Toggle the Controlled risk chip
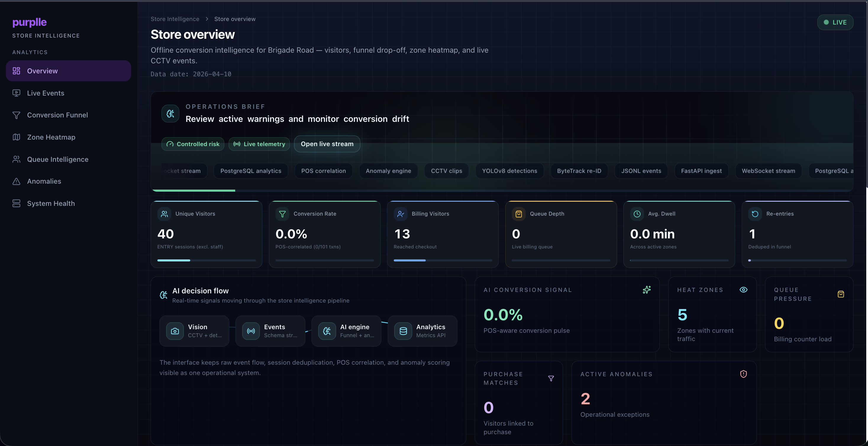 [x=193, y=144]
